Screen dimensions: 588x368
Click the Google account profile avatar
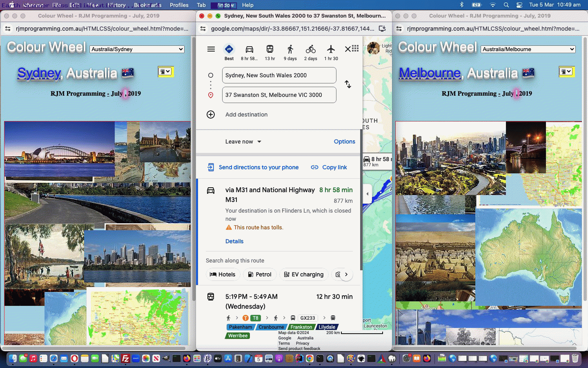tap(373, 48)
